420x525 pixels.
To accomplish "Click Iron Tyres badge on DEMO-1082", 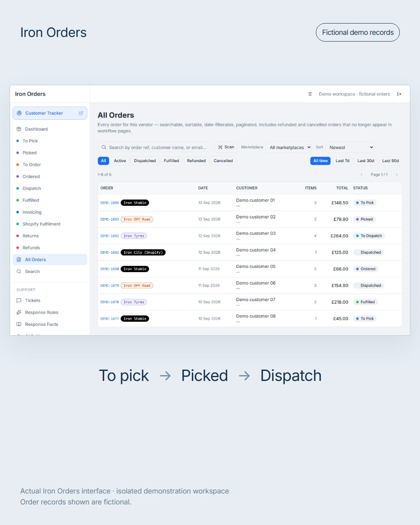I will pos(134,236).
